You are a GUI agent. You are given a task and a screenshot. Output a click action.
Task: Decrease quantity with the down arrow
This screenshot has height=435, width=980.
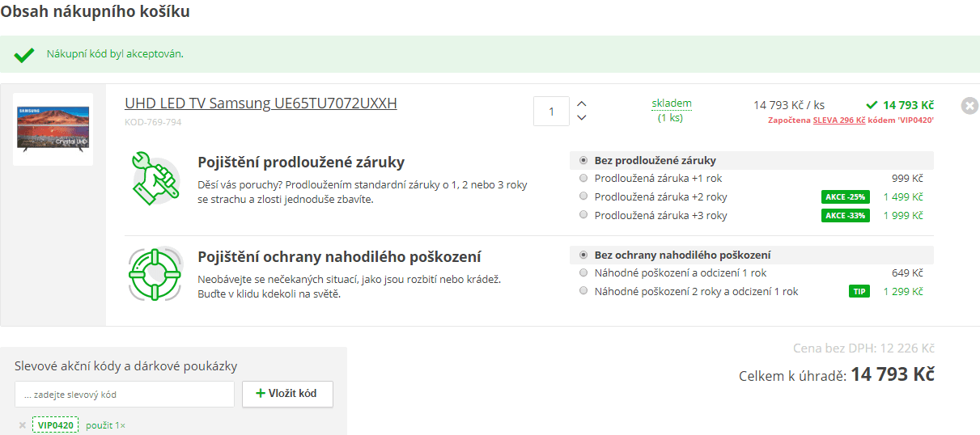[581, 118]
